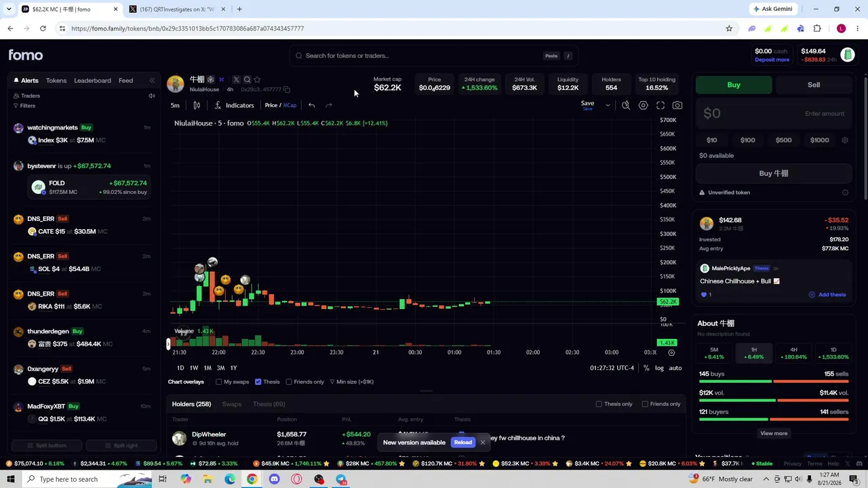Switch to the Swaps tab
The width and height of the screenshot is (868, 488).
pos(231,405)
